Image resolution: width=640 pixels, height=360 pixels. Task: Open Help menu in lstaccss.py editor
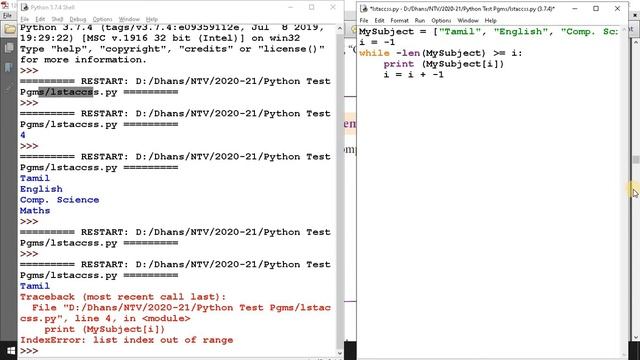pyautogui.click(x=490, y=20)
